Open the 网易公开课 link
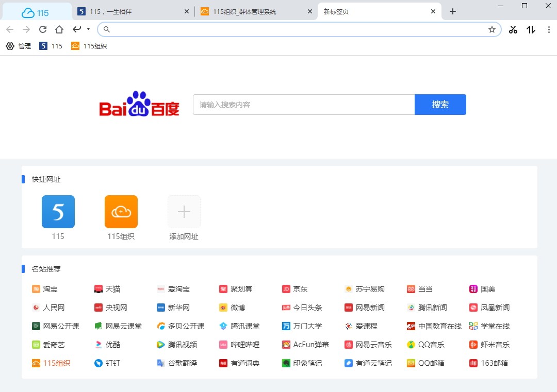The image size is (557, 392). [x=56, y=326]
